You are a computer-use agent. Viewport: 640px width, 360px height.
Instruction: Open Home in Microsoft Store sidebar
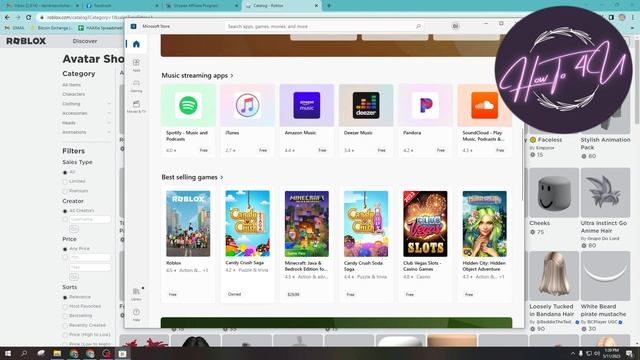(x=136, y=44)
